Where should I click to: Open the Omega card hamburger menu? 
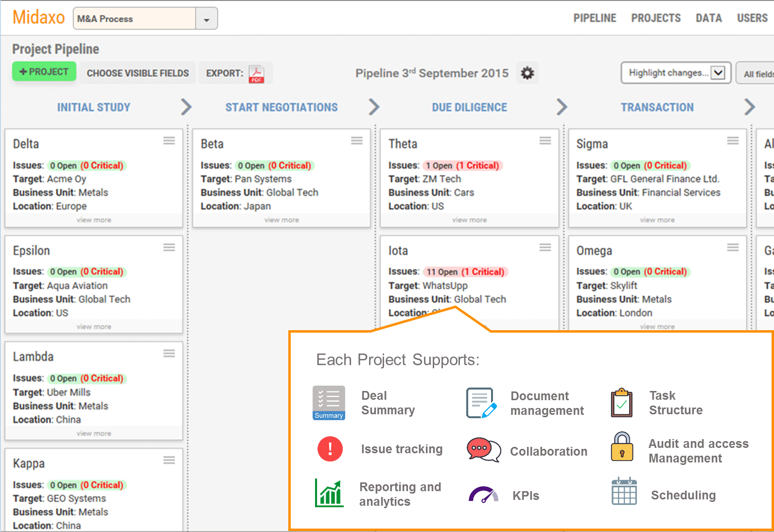coord(733,248)
